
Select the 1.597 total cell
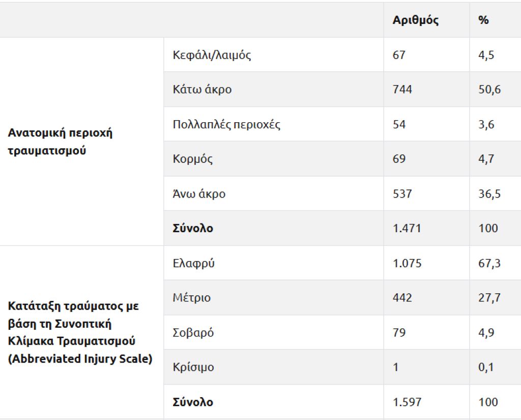click(x=407, y=402)
